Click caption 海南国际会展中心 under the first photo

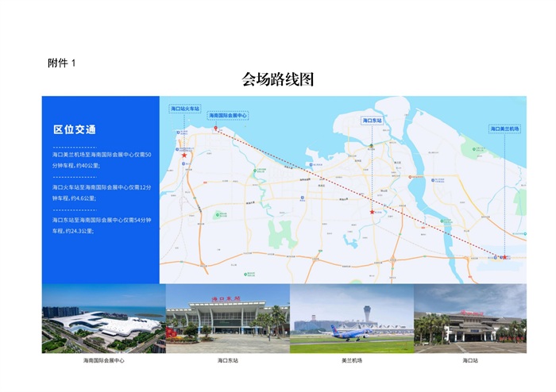pos(103,360)
